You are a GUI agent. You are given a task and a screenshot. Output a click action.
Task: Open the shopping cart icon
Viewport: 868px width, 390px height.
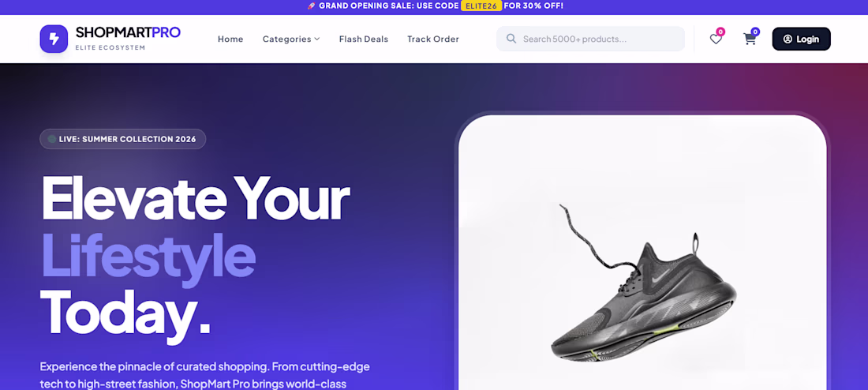(x=750, y=39)
